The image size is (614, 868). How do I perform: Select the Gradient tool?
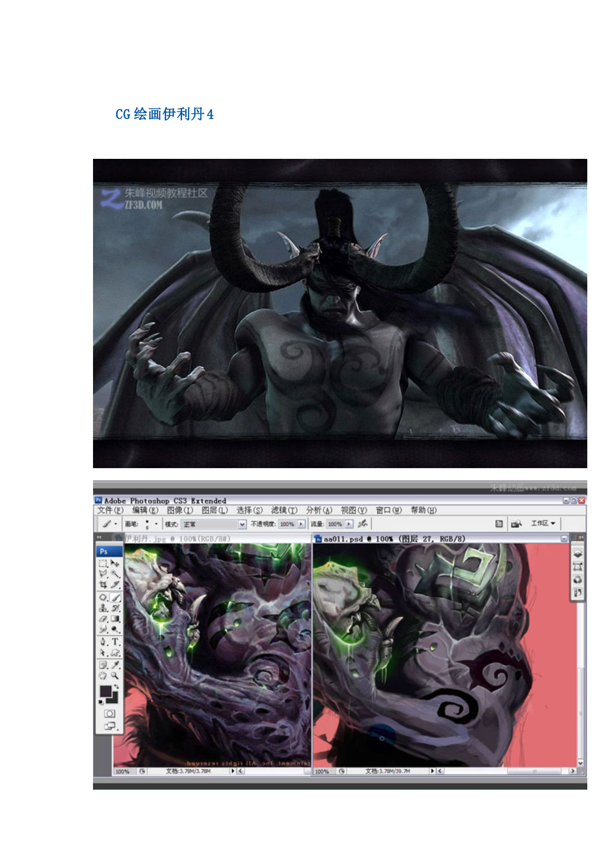tap(115, 619)
